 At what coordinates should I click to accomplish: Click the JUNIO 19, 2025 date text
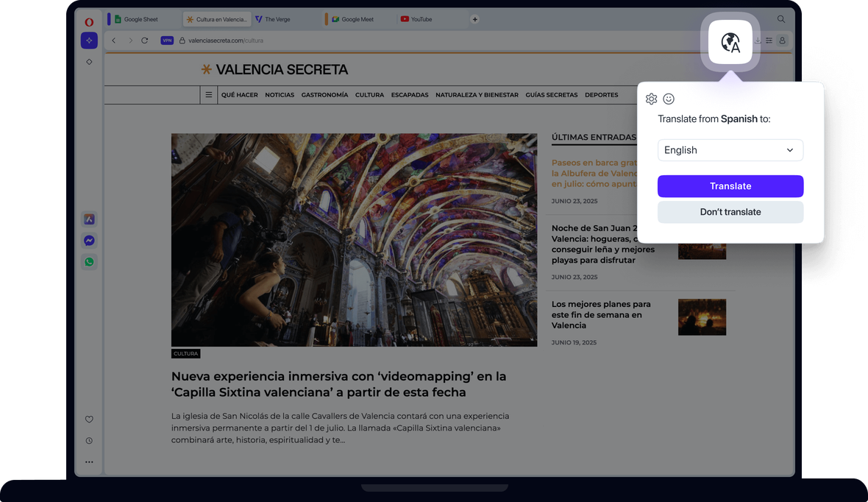574,342
